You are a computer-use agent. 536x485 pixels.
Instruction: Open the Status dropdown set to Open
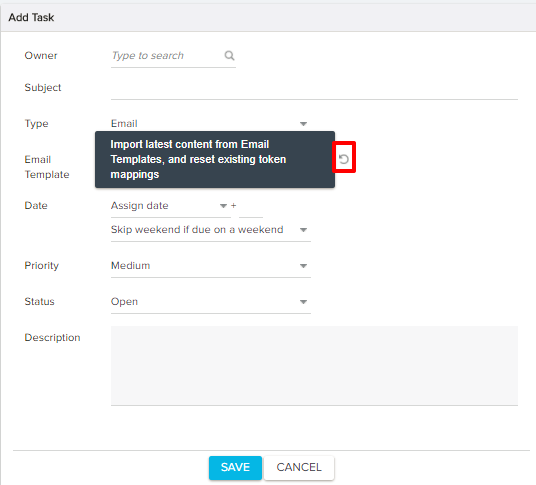(211, 301)
